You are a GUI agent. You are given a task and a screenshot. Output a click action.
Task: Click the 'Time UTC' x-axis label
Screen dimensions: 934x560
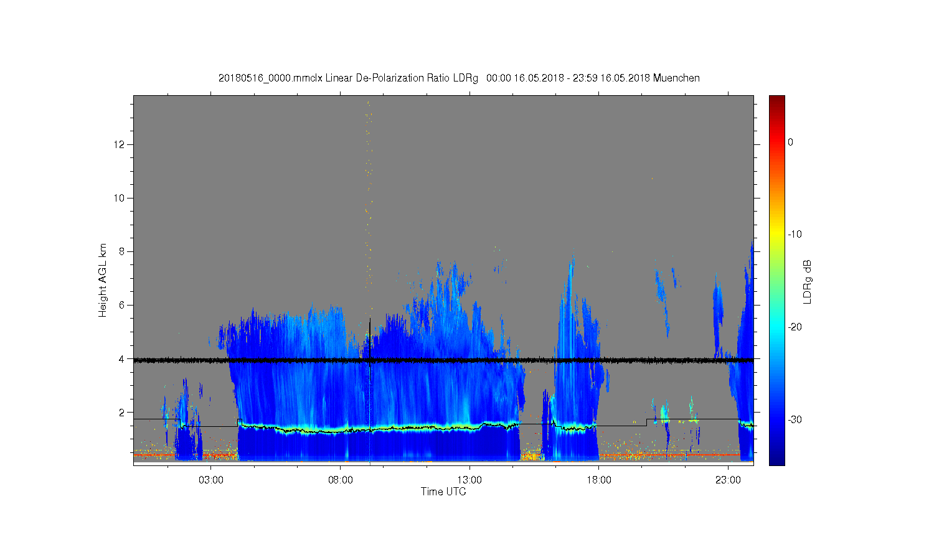click(x=443, y=492)
